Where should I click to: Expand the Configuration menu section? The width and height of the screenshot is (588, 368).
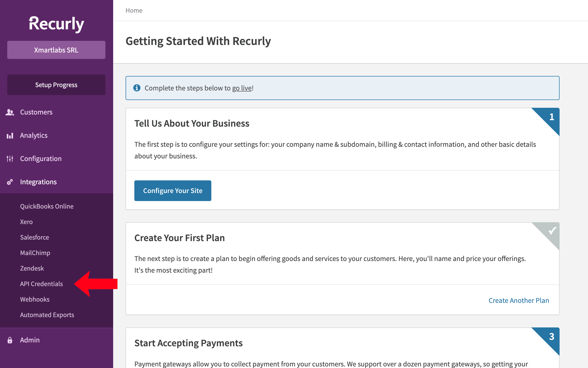pyautogui.click(x=41, y=159)
